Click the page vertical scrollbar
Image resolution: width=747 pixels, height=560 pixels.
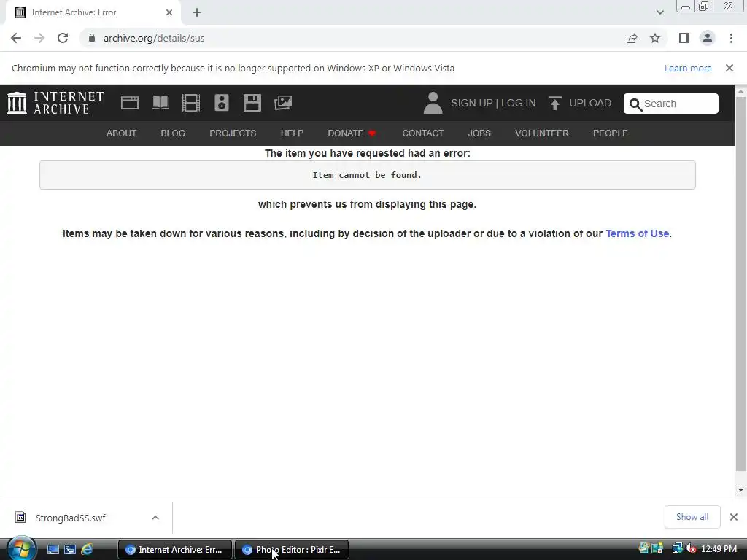tap(741, 284)
